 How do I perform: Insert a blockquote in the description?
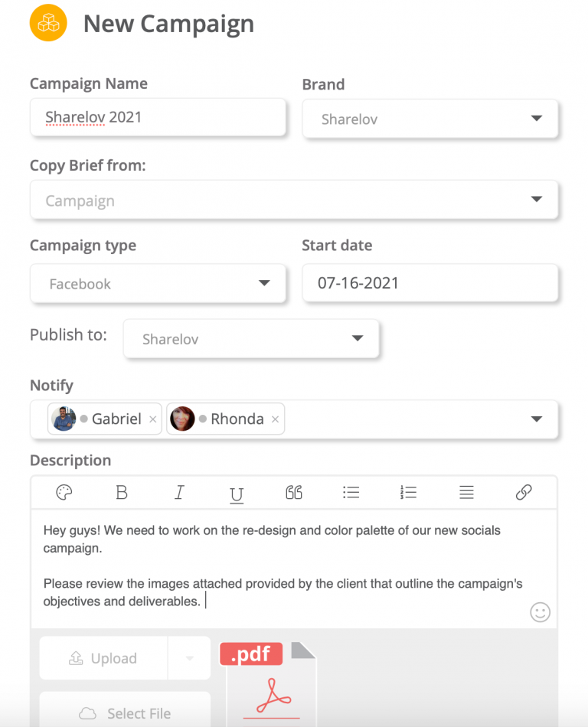294,493
